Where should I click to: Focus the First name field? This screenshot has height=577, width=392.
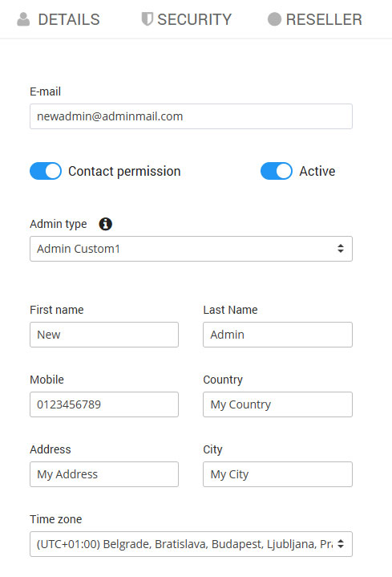104,335
